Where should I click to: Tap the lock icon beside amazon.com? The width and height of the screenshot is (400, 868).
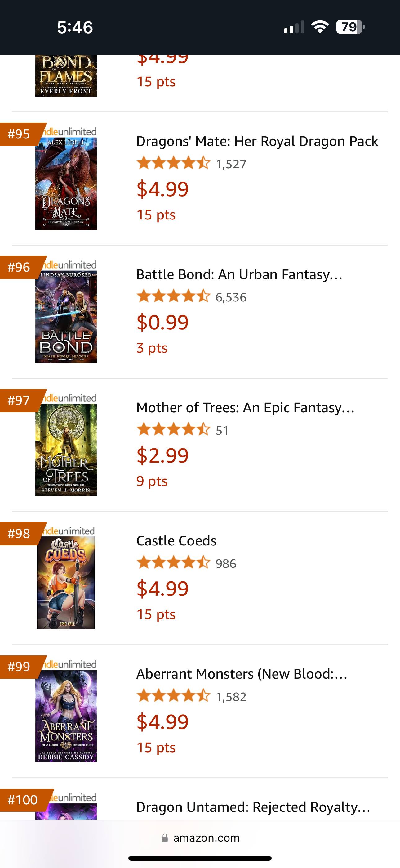point(165,838)
